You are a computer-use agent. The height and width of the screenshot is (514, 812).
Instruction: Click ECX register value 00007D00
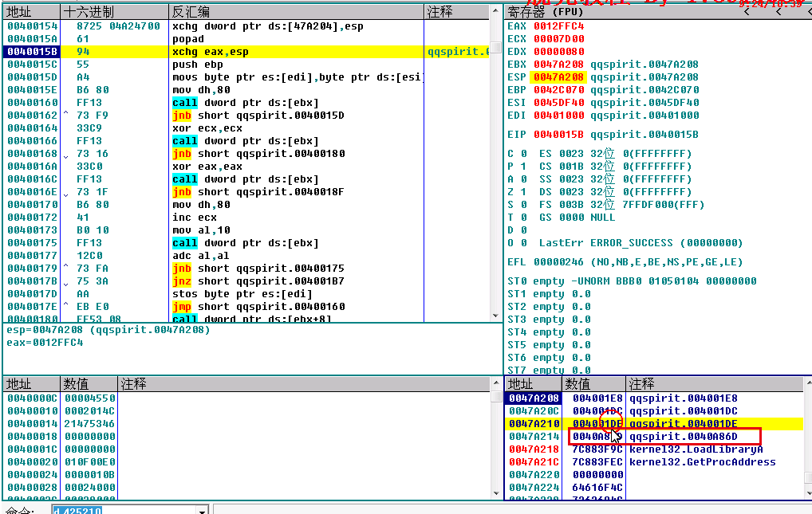(559, 39)
